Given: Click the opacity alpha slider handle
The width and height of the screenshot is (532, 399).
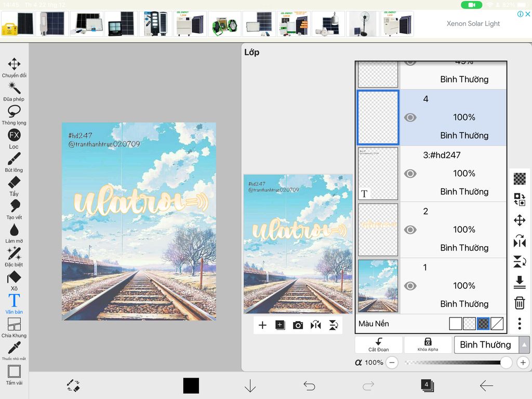Looking at the screenshot, I should (x=506, y=362).
